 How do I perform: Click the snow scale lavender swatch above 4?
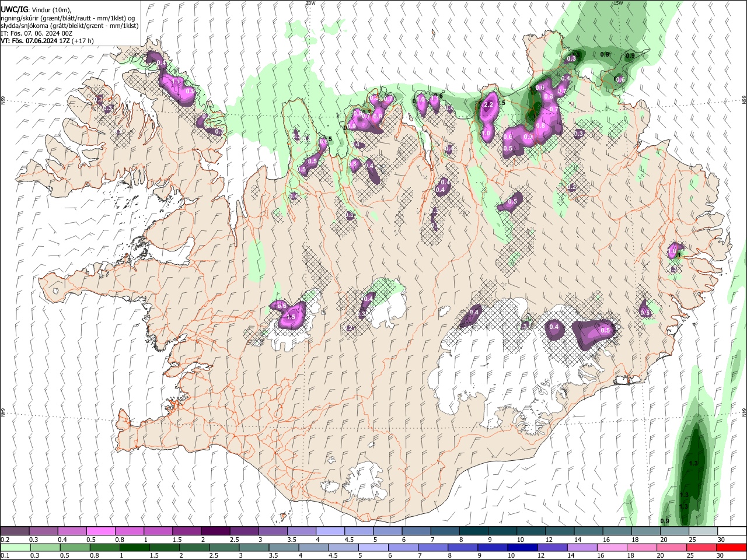tap(329, 531)
